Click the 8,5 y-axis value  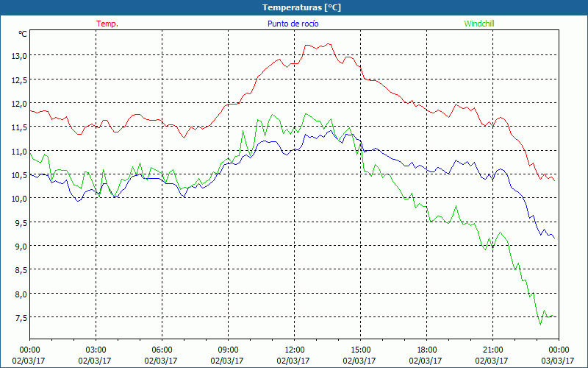(x=21, y=270)
